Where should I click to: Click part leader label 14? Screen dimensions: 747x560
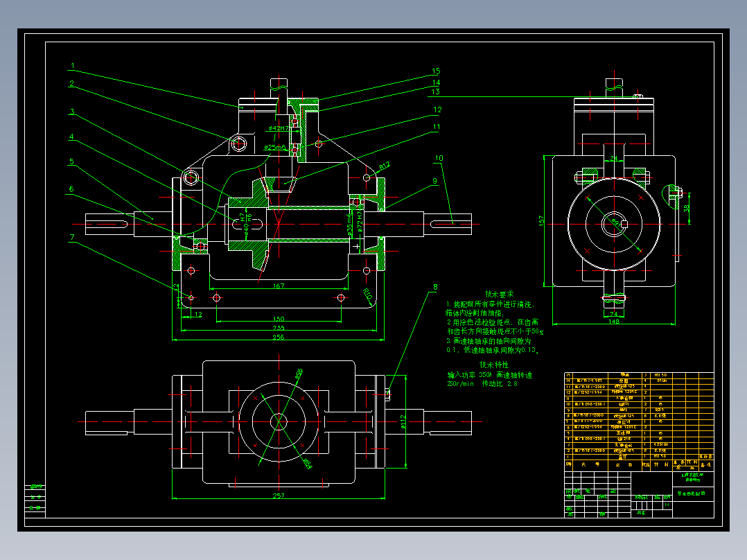(436, 82)
